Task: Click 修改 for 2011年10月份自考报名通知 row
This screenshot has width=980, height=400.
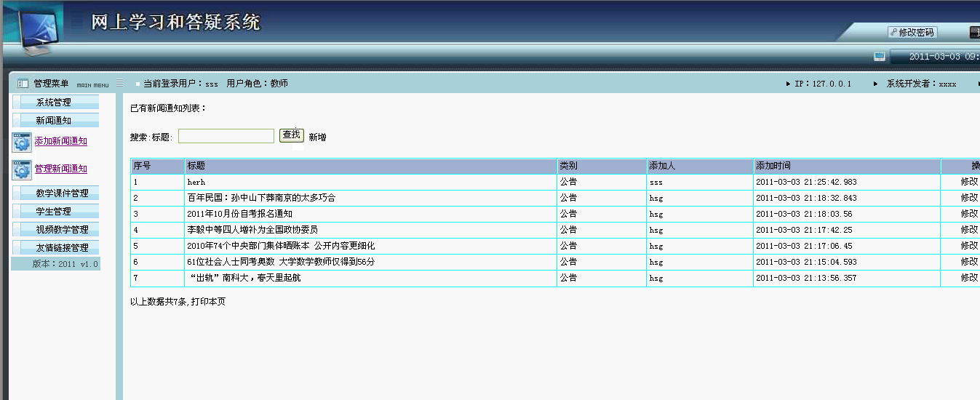Action: 969,214
